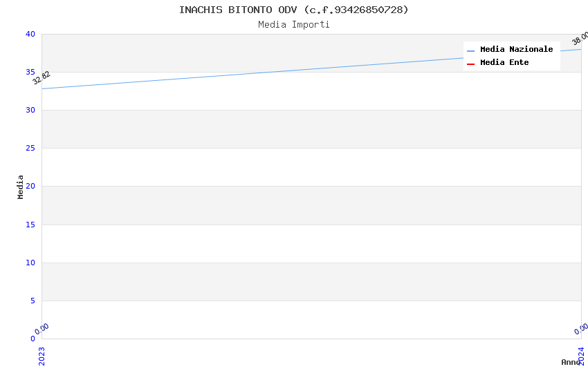Toggle the Media Nazionale legend label
The width and height of the screenshot is (588, 380).
(x=516, y=50)
